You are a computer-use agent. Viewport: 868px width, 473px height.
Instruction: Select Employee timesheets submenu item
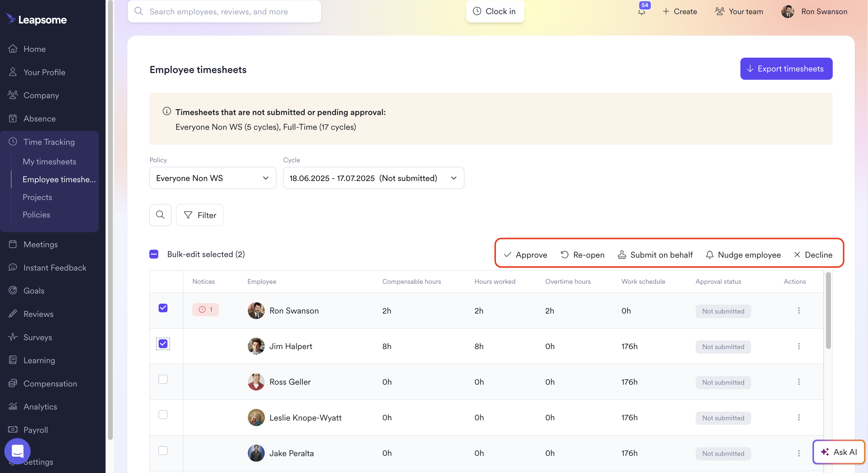(59, 179)
